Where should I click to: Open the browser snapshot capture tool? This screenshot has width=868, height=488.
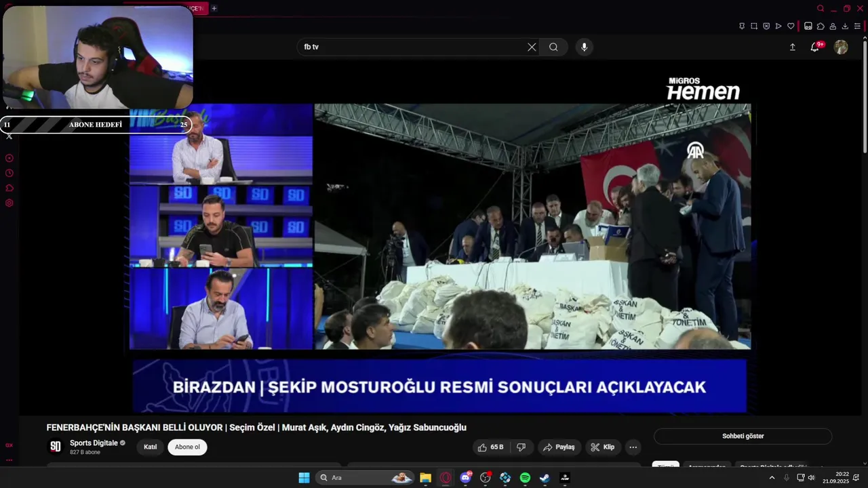click(754, 26)
